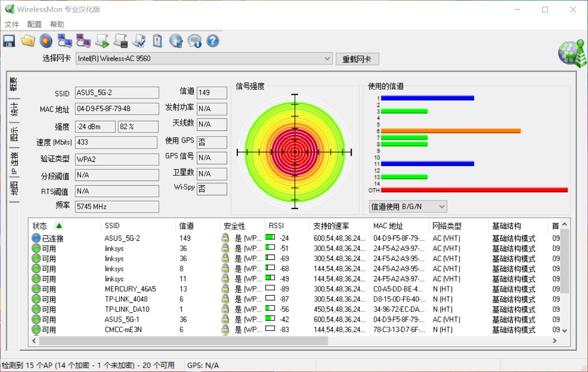Image resolution: width=588 pixels, height=372 pixels.
Task: Start logging with the green play scroll icon
Action: tap(102, 41)
